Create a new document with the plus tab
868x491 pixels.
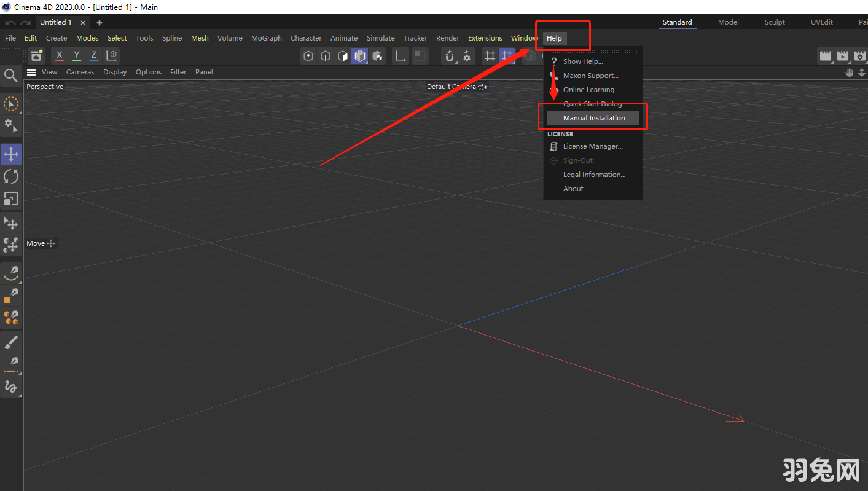[99, 22]
